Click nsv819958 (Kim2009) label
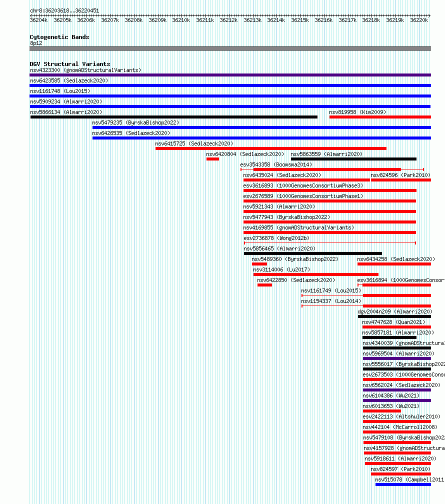This screenshot has height=504, width=445. click(x=357, y=112)
